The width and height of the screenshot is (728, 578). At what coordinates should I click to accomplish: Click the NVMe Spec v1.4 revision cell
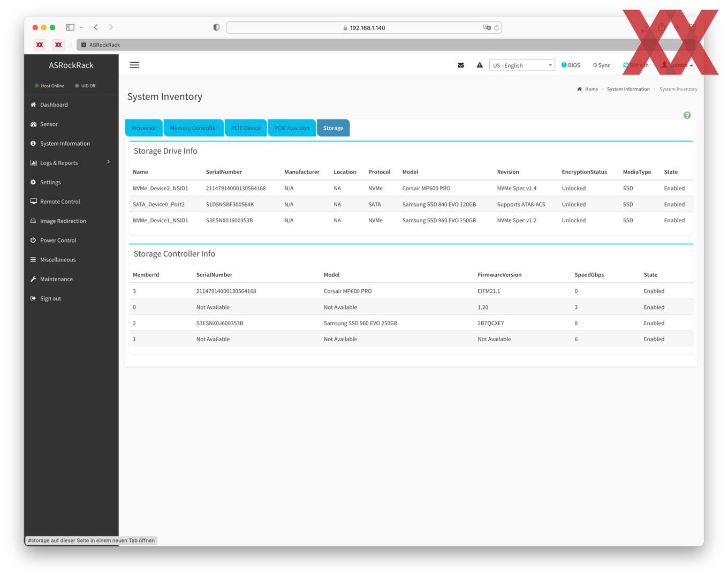pos(517,189)
